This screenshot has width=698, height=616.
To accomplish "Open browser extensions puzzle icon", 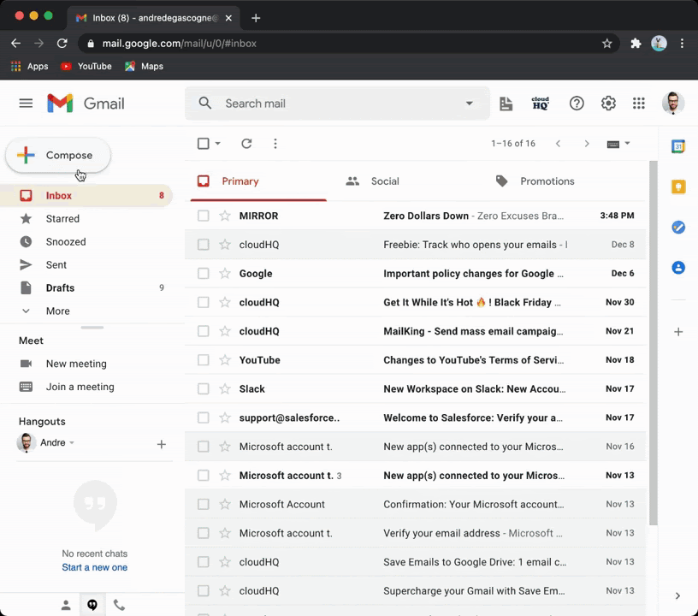I will (x=636, y=43).
